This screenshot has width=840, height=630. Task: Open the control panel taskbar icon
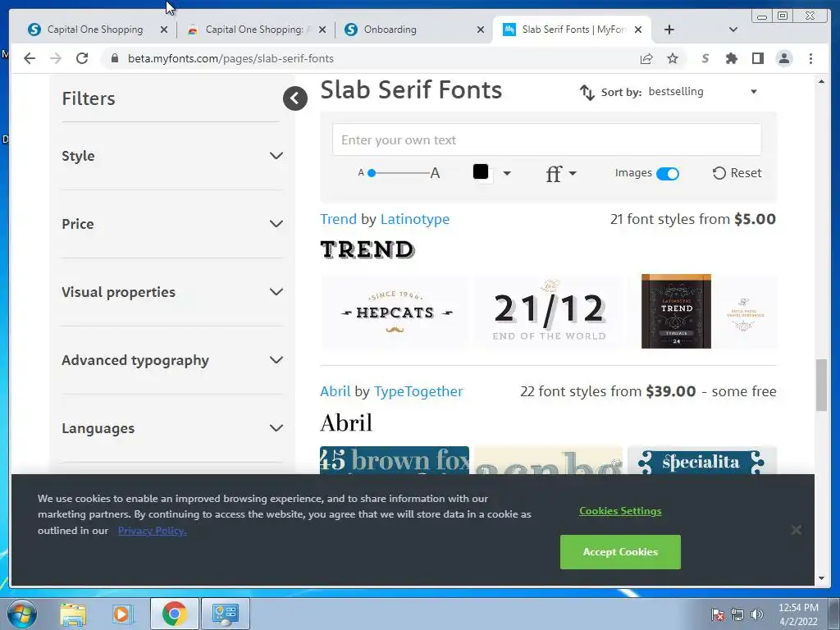click(225, 614)
